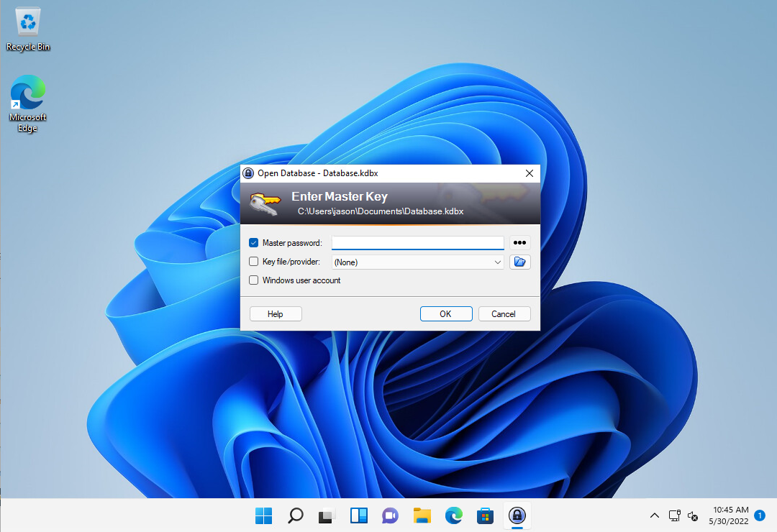Open the Widgets panel from taskbar

pyautogui.click(x=358, y=515)
